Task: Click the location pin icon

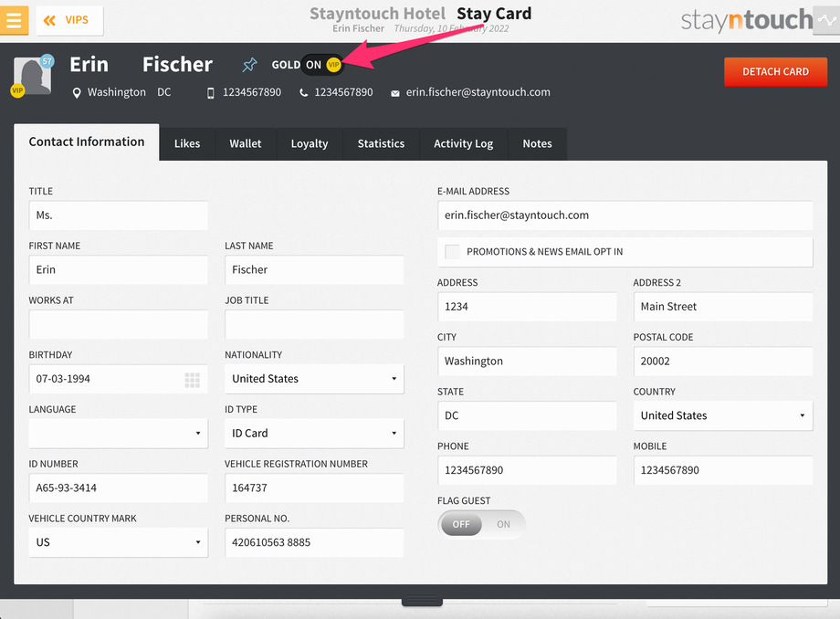Action: click(x=77, y=92)
